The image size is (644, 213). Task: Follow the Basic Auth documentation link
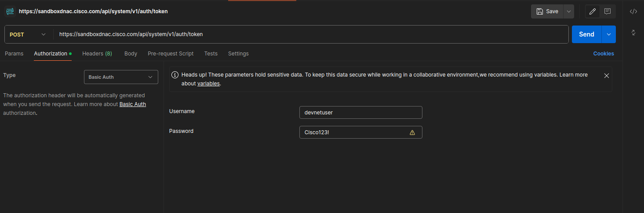pos(133,104)
